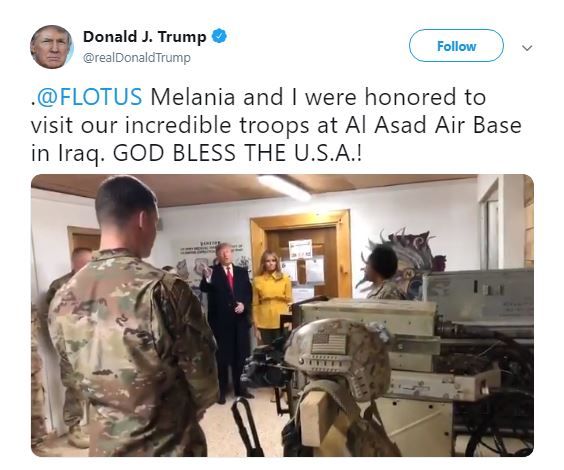Image resolution: width=564 pixels, height=470 pixels.
Task: Click the ceiling fluorescent light in the video
Action: pos(285,187)
